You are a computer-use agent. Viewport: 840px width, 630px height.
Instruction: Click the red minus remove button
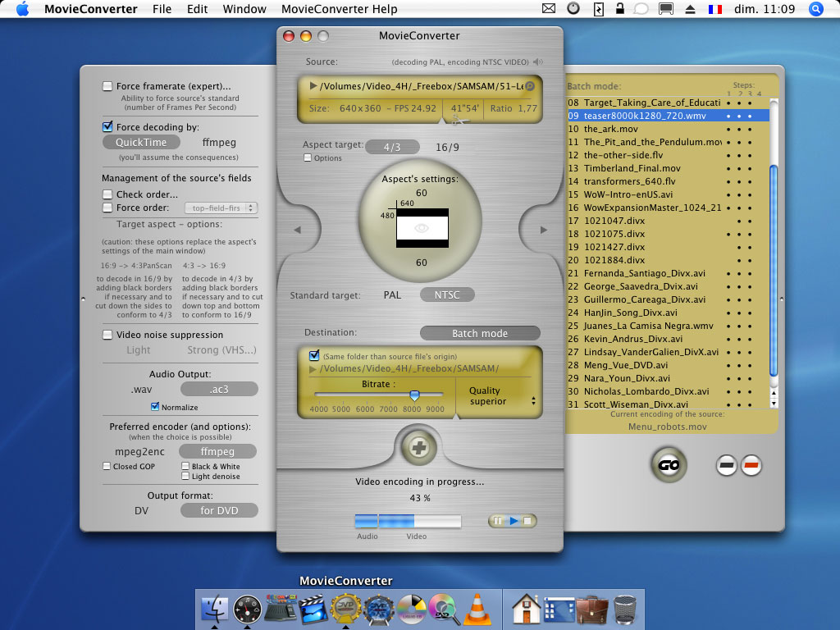(750, 465)
